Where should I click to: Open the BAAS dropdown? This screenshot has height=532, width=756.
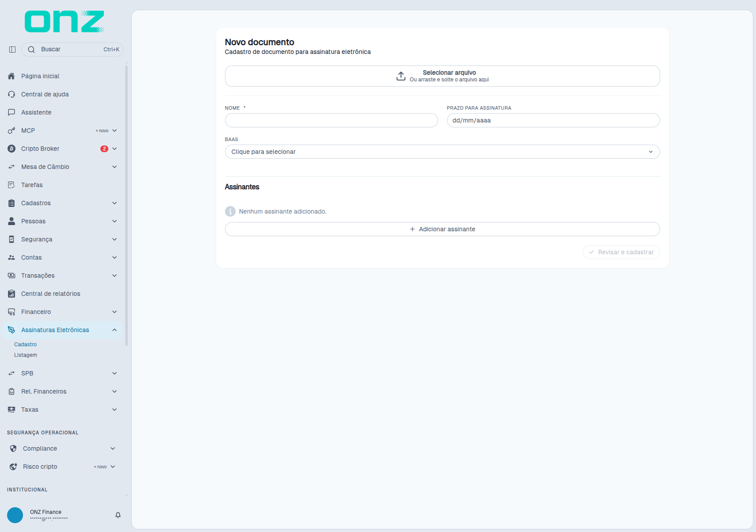442,152
